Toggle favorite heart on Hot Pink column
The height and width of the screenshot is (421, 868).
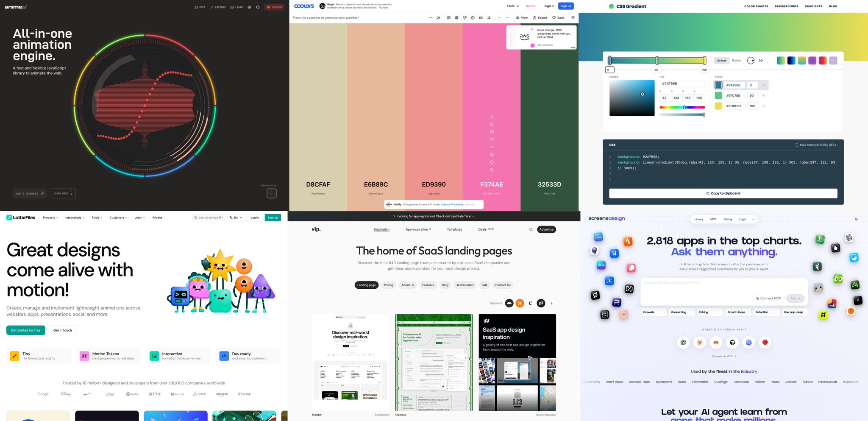coord(492,139)
